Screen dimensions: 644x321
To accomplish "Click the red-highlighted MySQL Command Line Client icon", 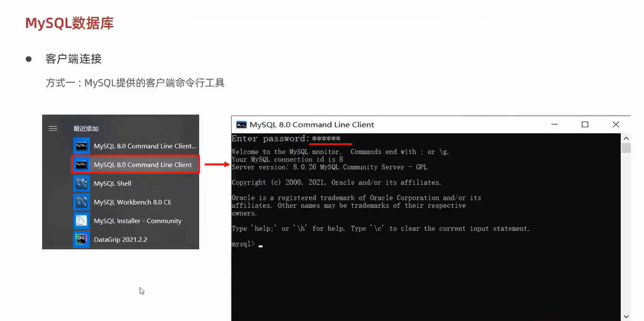I will coord(81,165).
